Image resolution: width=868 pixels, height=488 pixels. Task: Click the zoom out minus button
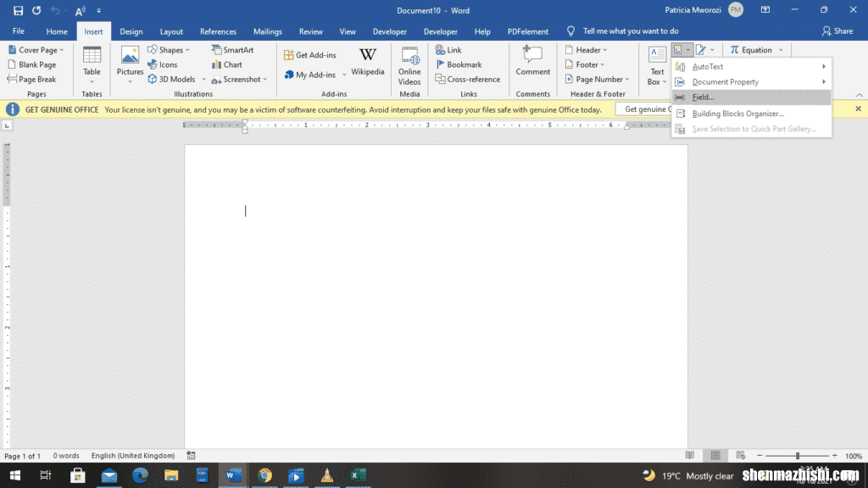click(759, 456)
